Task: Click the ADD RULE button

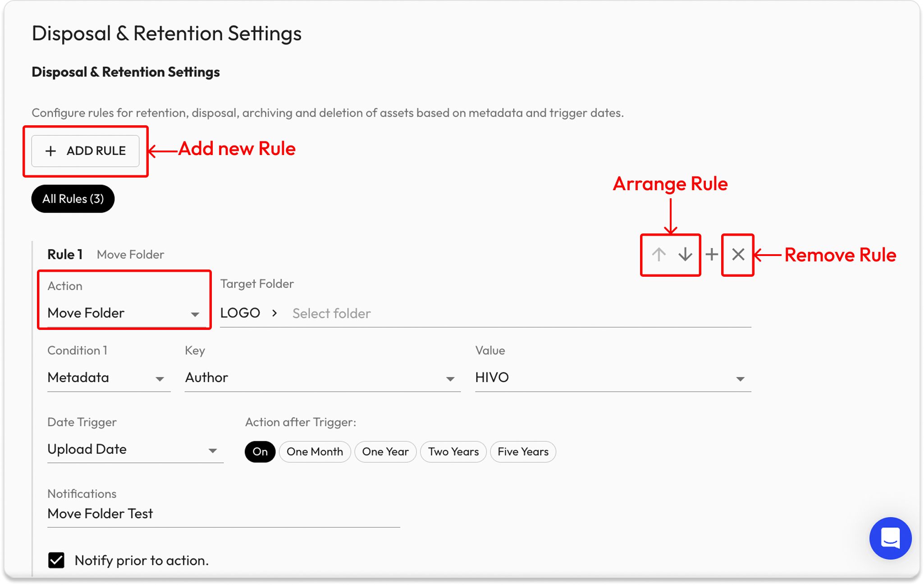Action: pos(86,151)
